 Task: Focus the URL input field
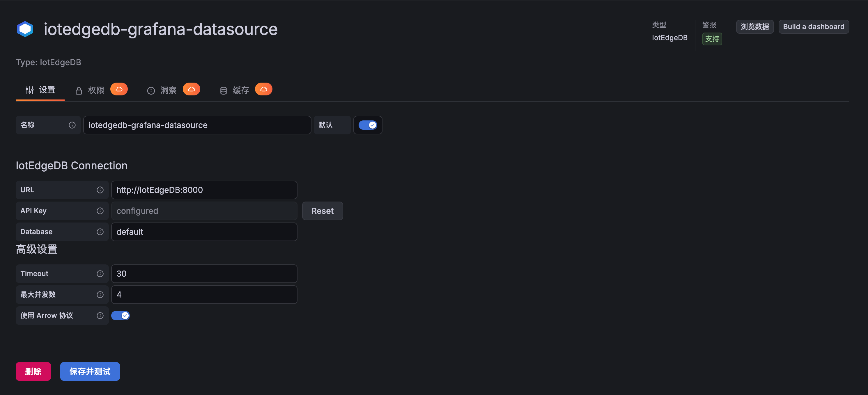tap(204, 190)
